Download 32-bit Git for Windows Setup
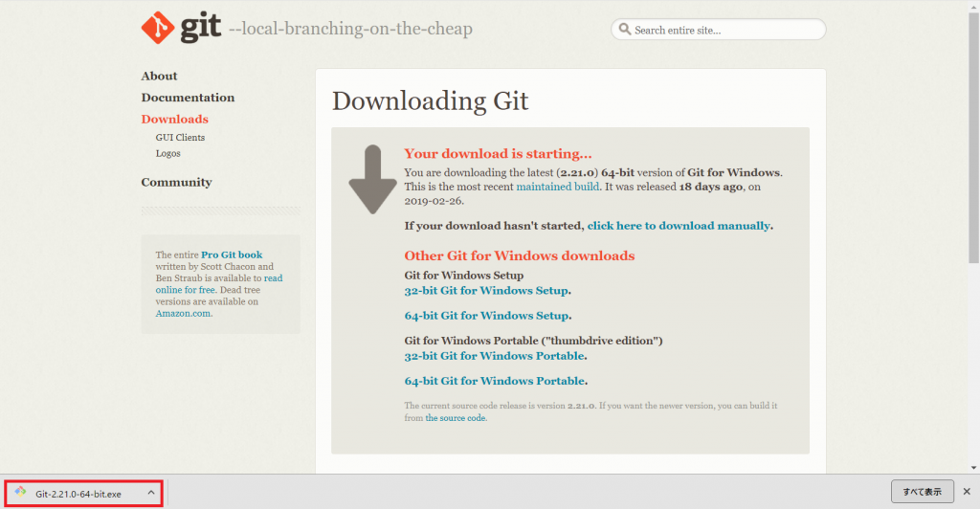This screenshot has height=509, width=980. [486, 291]
